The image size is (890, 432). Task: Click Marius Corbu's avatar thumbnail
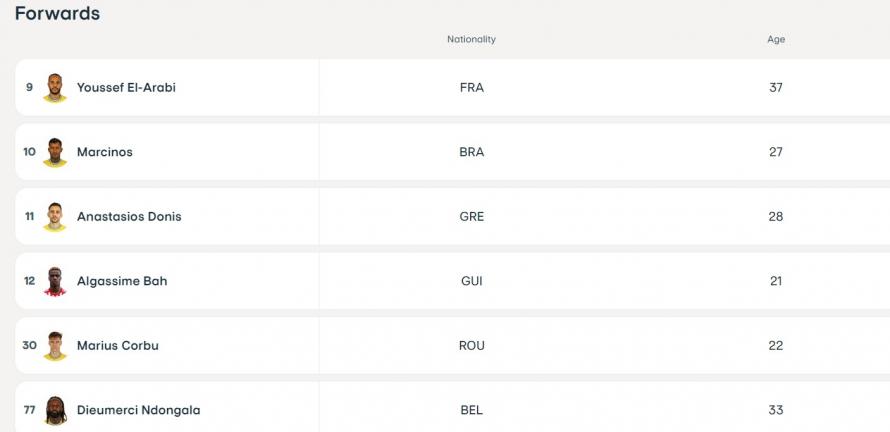54,346
